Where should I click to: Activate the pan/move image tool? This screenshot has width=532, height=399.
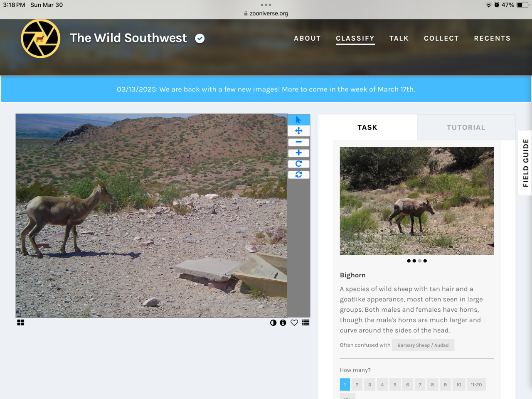tap(298, 131)
